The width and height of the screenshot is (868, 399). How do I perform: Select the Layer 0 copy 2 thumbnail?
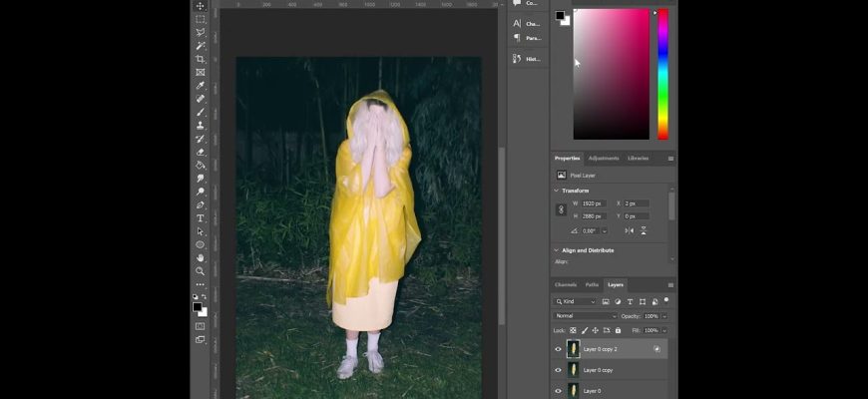[x=573, y=349]
